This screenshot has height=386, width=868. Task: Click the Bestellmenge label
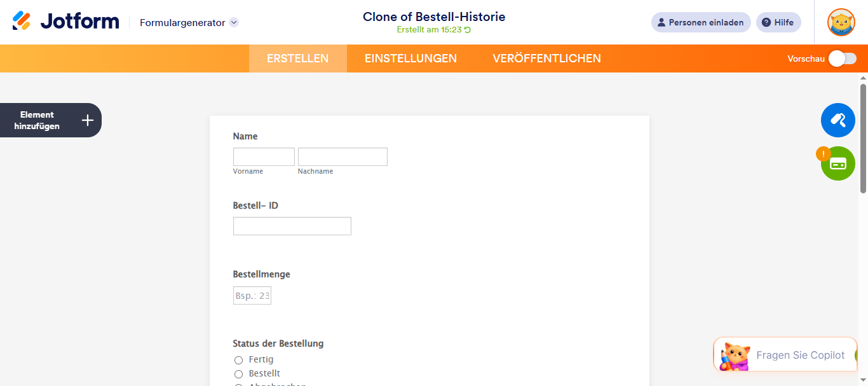(x=262, y=274)
